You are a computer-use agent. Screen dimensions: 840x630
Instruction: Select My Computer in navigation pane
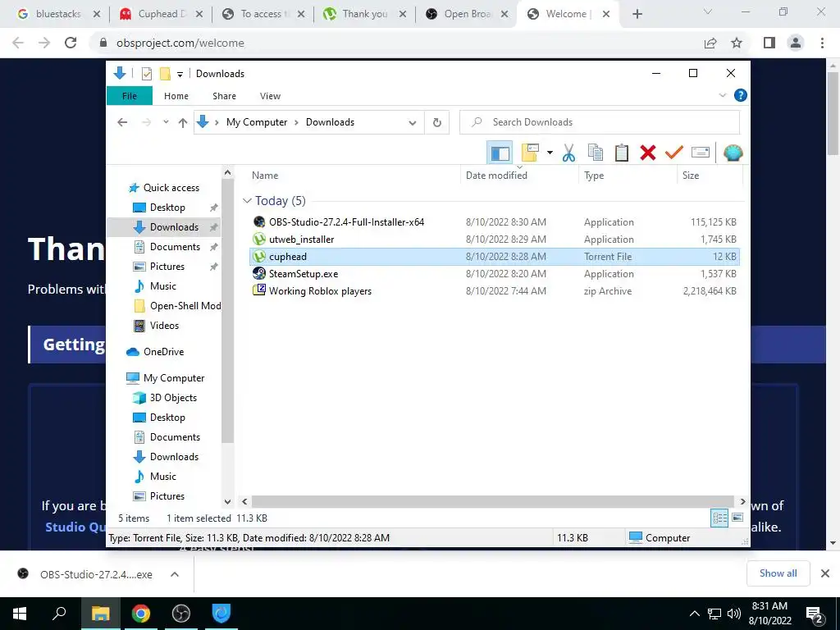tap(174, 378)
